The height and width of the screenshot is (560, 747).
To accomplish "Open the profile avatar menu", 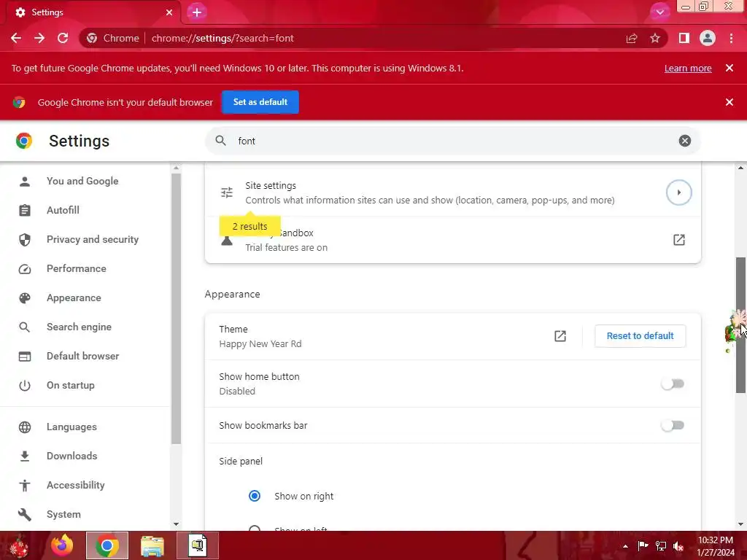I will [x=708, y=38].
